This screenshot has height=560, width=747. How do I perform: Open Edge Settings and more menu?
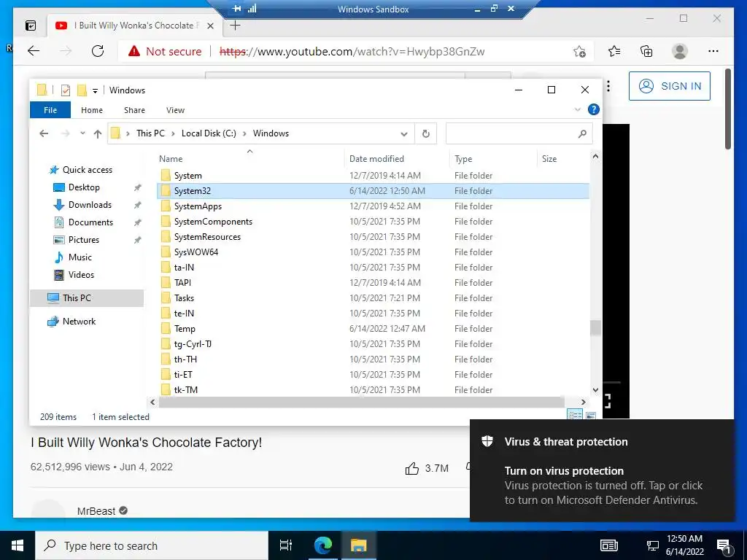(x=713, y=51)
